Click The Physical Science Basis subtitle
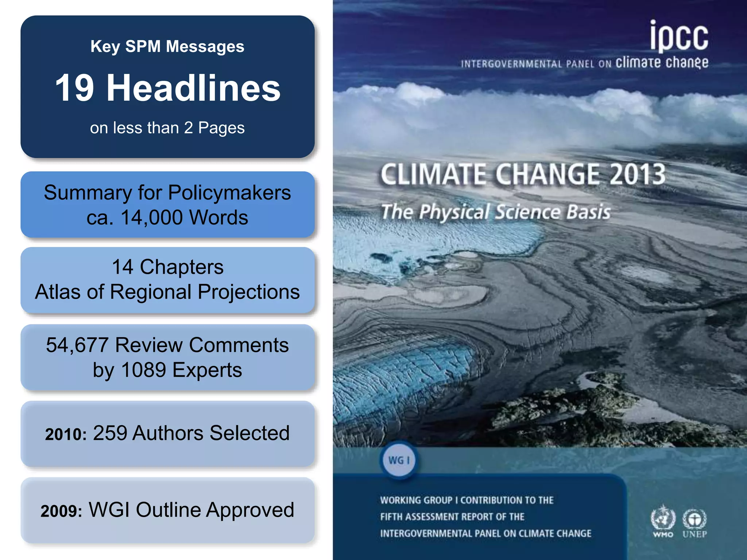Viewport: 747px width, 560px height. tap(496, 212)
